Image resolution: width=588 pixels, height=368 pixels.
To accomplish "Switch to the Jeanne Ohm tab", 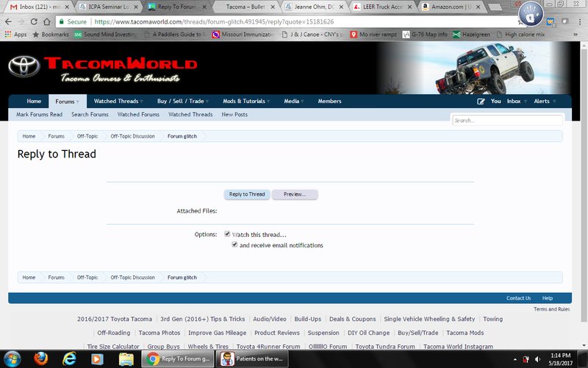I will click(315, 7).
